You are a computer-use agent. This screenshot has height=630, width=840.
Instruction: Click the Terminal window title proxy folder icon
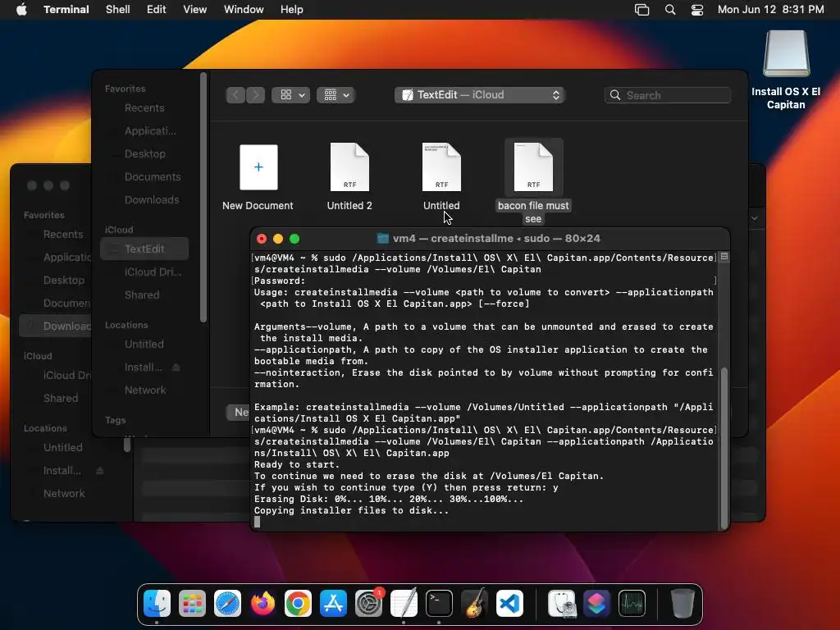382,239
